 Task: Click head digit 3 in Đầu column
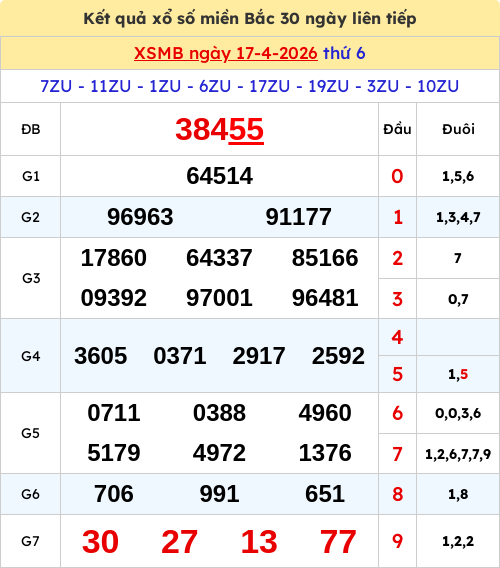click(397, 299)
